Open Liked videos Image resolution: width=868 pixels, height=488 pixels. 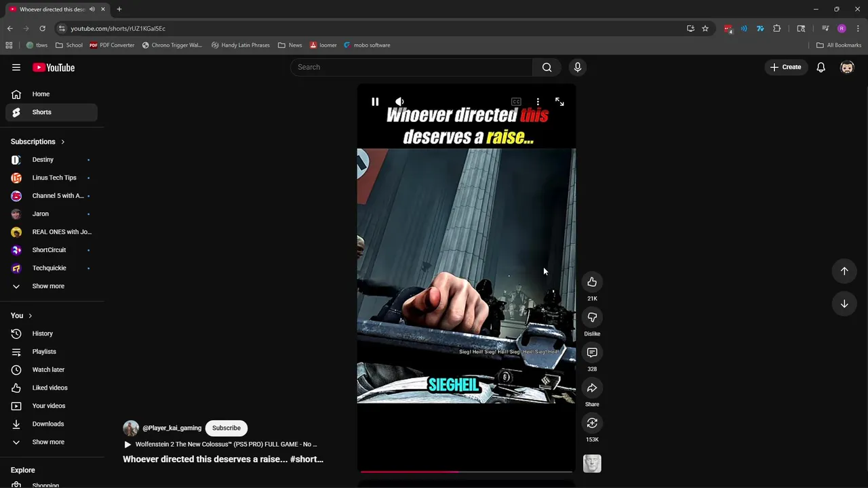point(52,388)
